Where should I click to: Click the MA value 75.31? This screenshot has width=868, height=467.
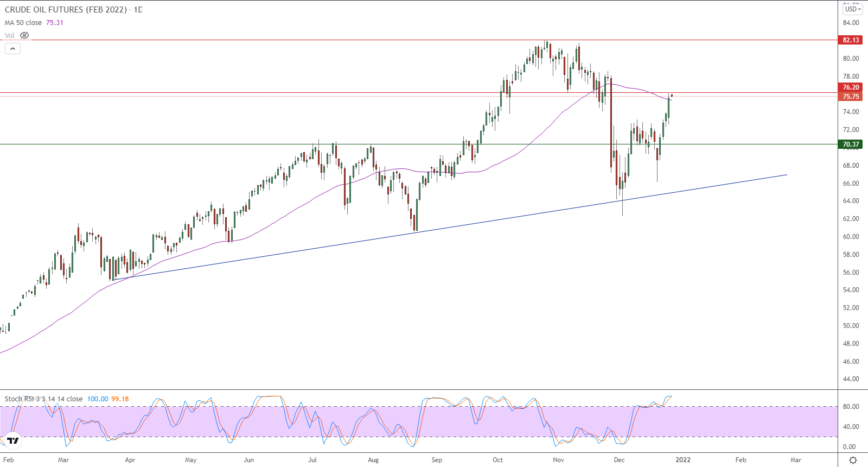point(55,23)
